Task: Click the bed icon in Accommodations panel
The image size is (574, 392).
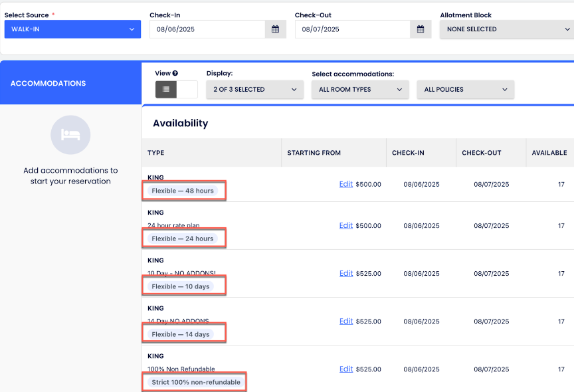Action: pyautogui.click(x=70, y=135)
